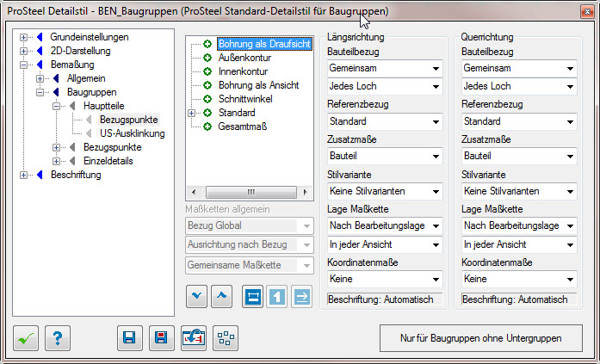This screenshot has height=364, width=600.
Task: Click the right arrow icon button
Action: pos(302,296)
